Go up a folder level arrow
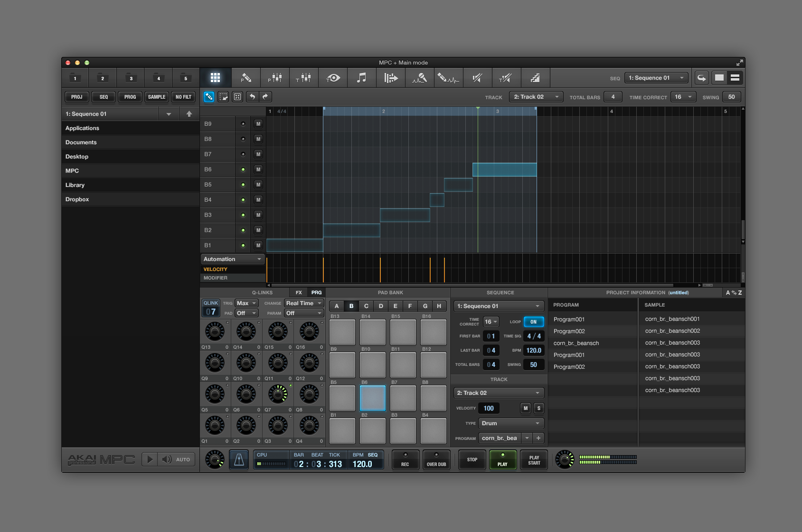The image size is (802, 532). [x=189, y=114]
